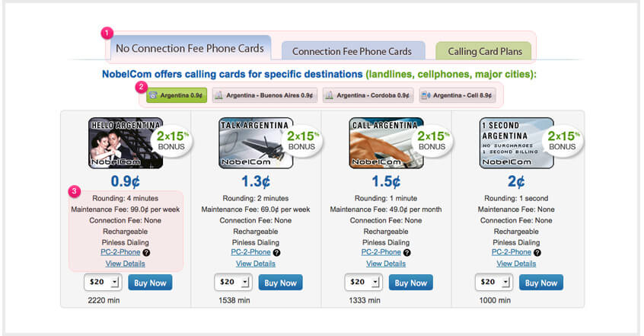Select Argentina - Cell 8.9¢ destination
The width and height of the screenshot is (644, 336).
coord(457,95)
